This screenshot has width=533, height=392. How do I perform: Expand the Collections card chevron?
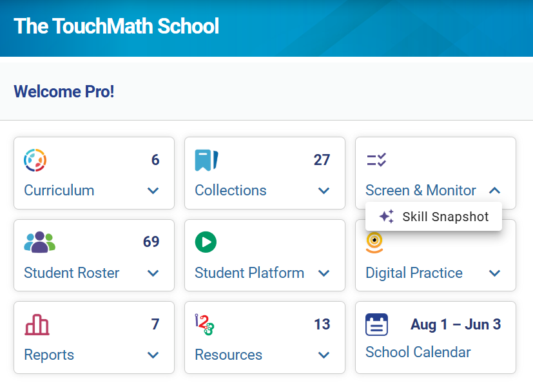point(324,191)
